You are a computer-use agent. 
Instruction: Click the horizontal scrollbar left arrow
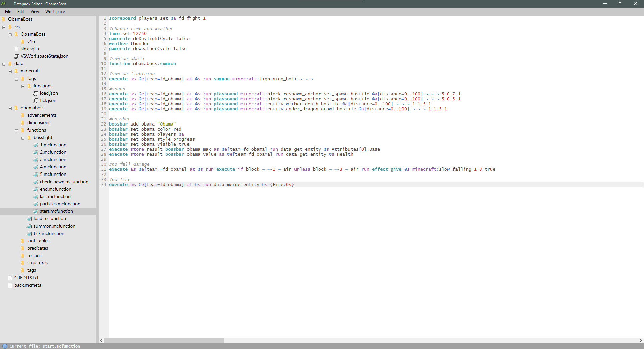pos(101,341)
